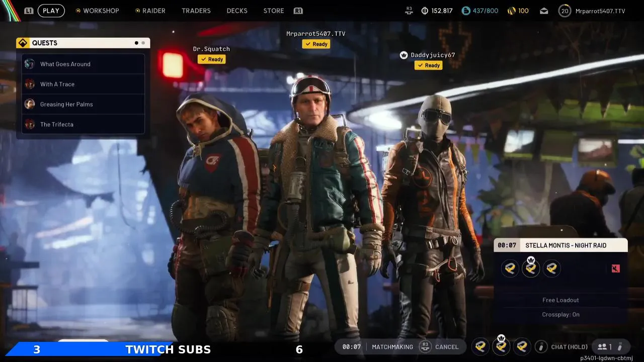Open the TRADERS tab
The width and height of the screenshot is (644, 362).
coord(196,11)
